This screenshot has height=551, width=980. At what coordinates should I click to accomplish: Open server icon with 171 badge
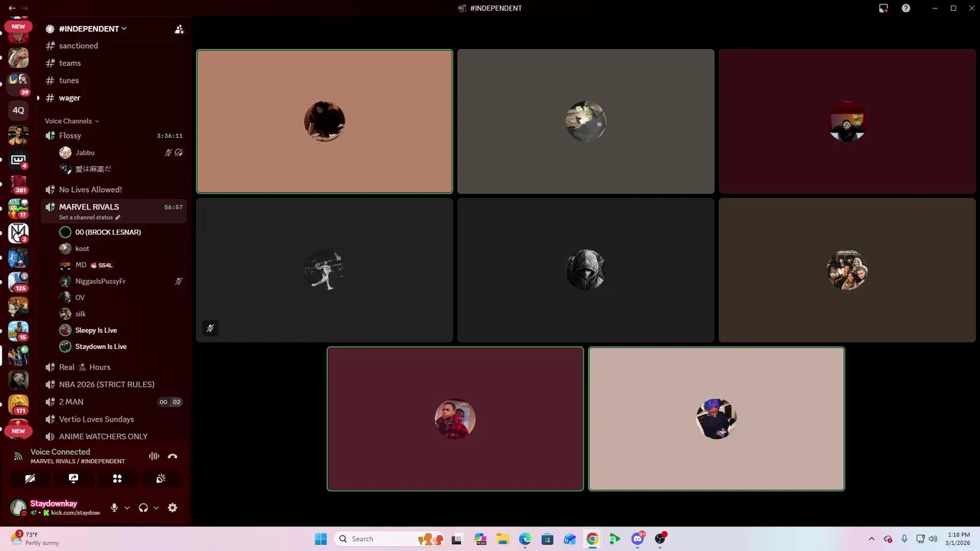18,404
